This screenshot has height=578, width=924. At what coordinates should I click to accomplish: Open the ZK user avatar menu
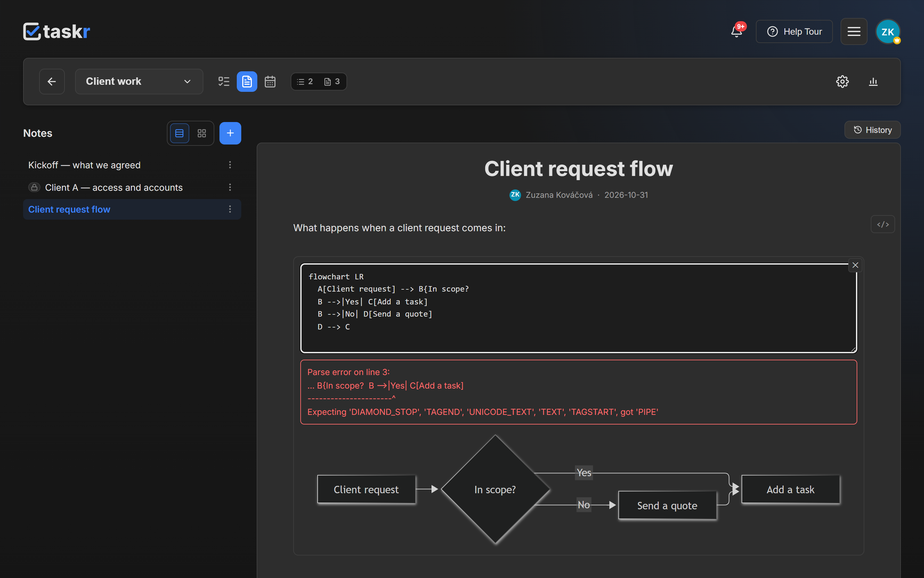click(x=888, y=31)
